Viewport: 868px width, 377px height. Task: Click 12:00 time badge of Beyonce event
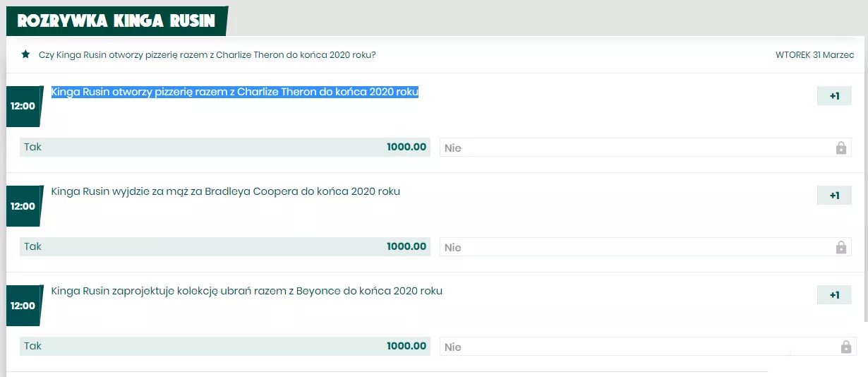pos(23,306)
